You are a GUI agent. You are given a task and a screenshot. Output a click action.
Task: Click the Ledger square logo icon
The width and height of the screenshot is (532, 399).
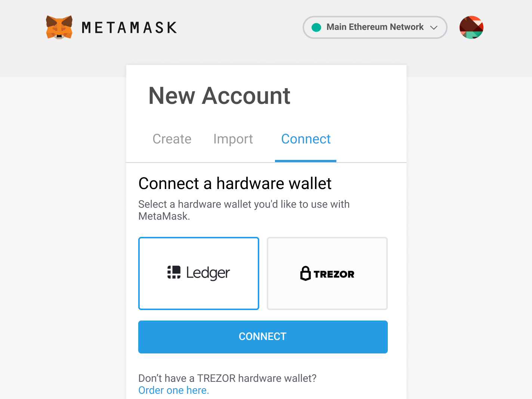(x=174, y=272)
